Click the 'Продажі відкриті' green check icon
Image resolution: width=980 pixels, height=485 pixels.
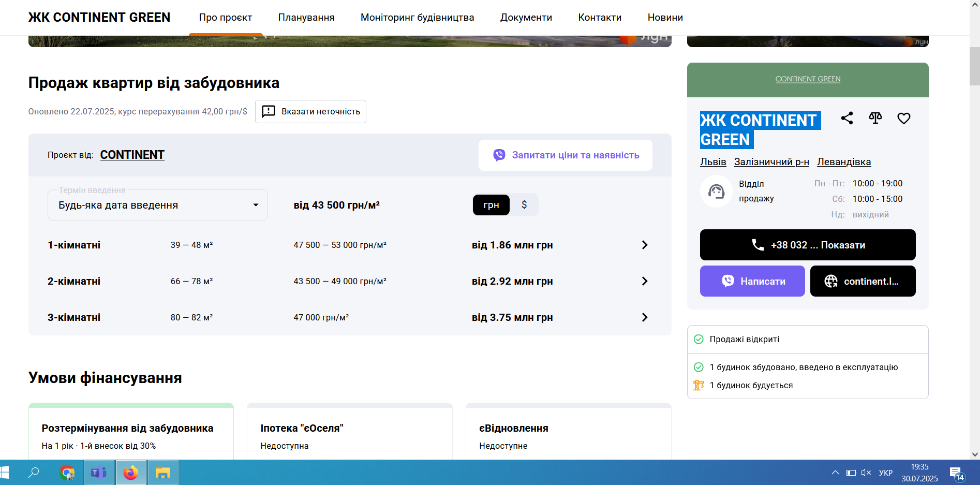tap(699, 339)
